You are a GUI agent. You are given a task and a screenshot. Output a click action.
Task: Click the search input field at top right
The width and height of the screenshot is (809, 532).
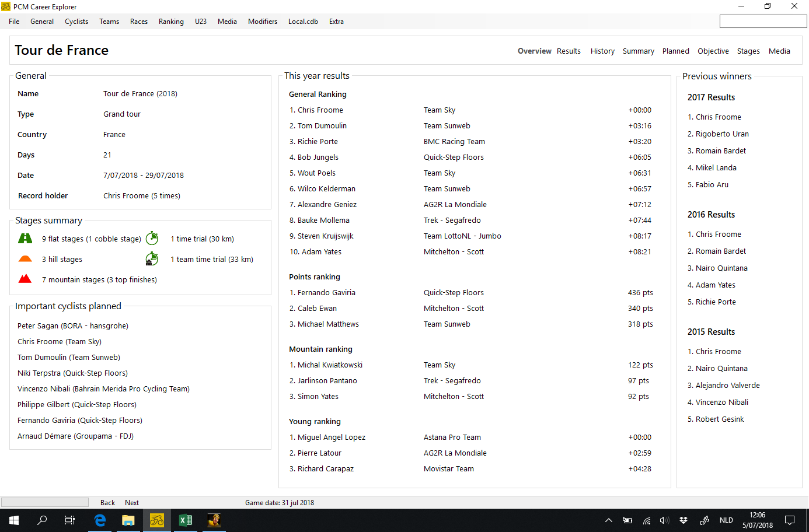[763, 22]
